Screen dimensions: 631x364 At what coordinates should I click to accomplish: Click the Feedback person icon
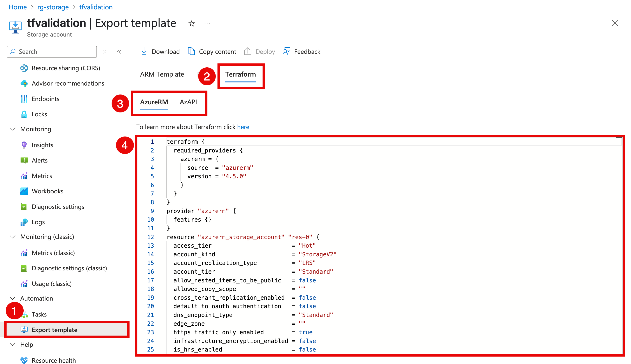[286, 51]
